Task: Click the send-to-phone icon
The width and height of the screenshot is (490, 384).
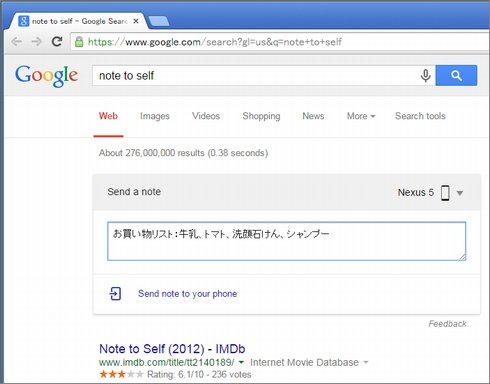Action: (x=115, y=294)
